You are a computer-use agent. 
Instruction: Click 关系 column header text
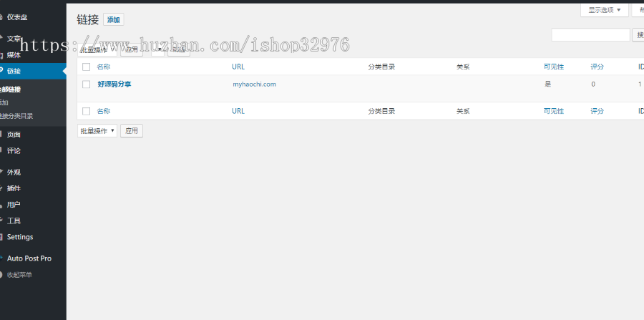click(463, 67)
